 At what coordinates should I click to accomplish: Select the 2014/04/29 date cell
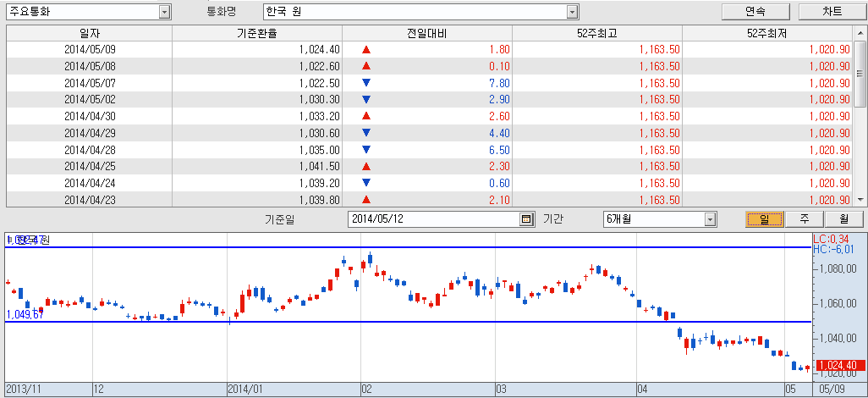90,132
